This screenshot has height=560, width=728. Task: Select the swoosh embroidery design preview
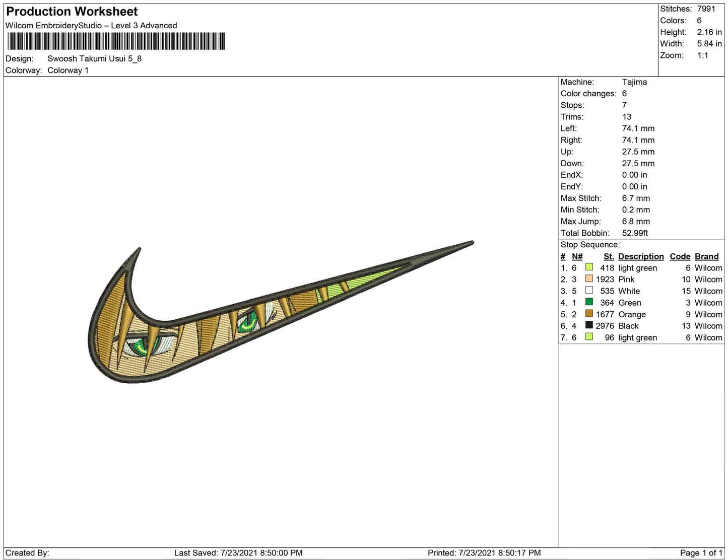click(x=281, y=312)
